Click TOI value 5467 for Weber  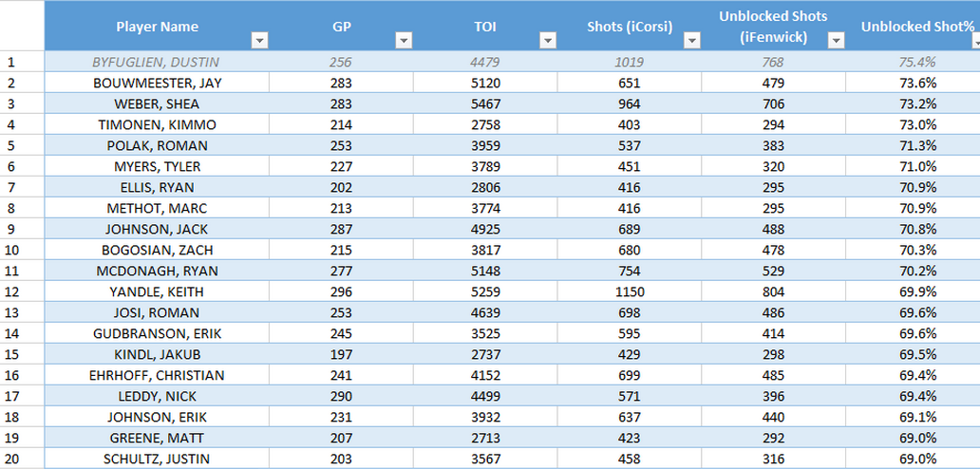coord(485,103)
